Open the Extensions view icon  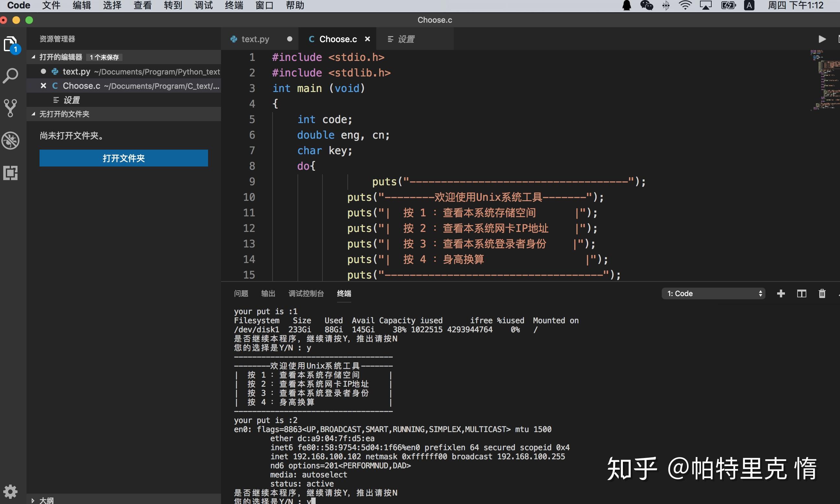(11, 173)
